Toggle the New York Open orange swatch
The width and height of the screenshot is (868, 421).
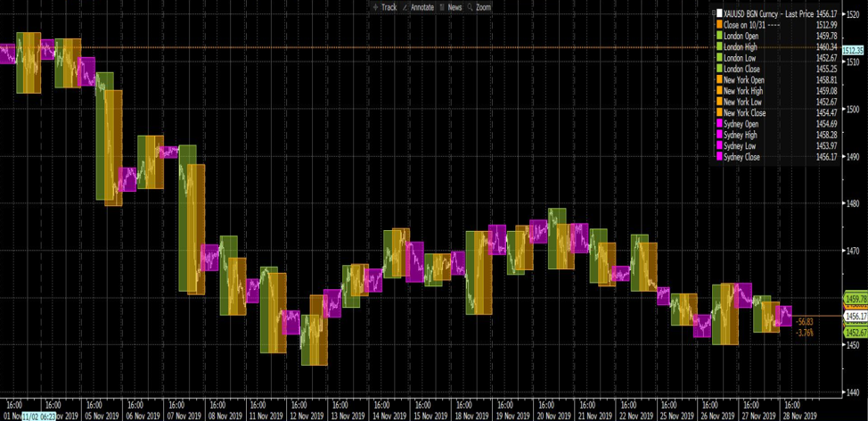tap(717, 80)
